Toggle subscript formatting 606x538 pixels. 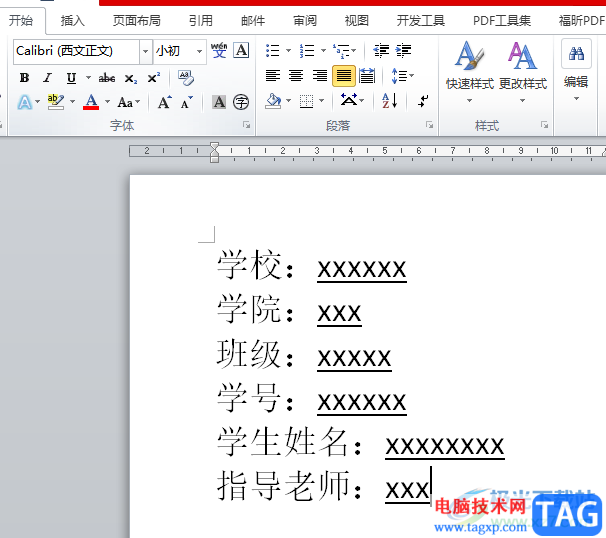tap(131, 78)
